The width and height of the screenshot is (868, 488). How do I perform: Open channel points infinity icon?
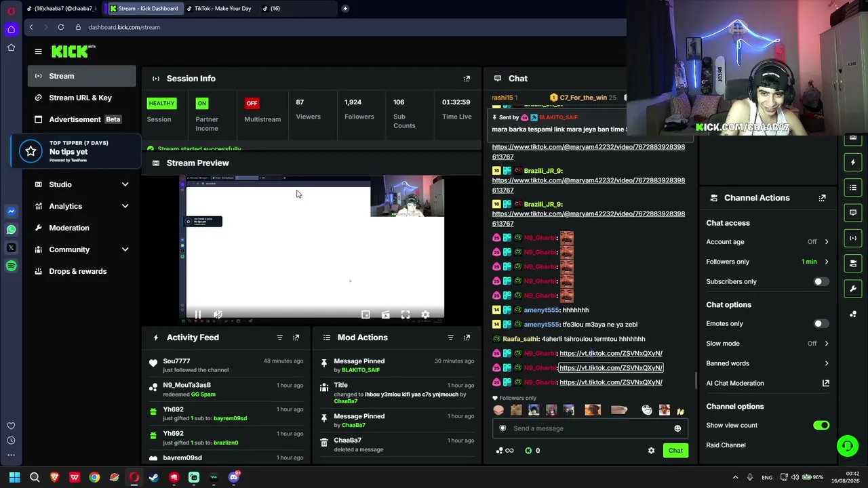click(x=509, y=451)
